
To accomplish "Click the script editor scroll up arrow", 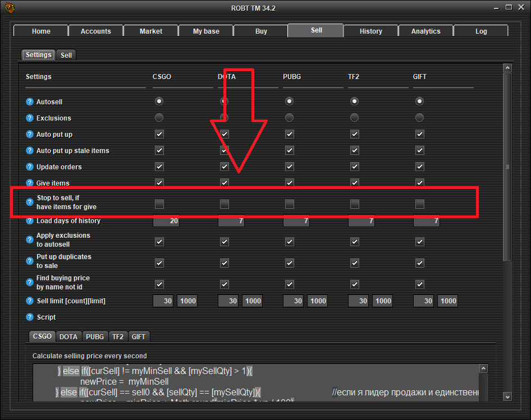I will tap(484, 368).
